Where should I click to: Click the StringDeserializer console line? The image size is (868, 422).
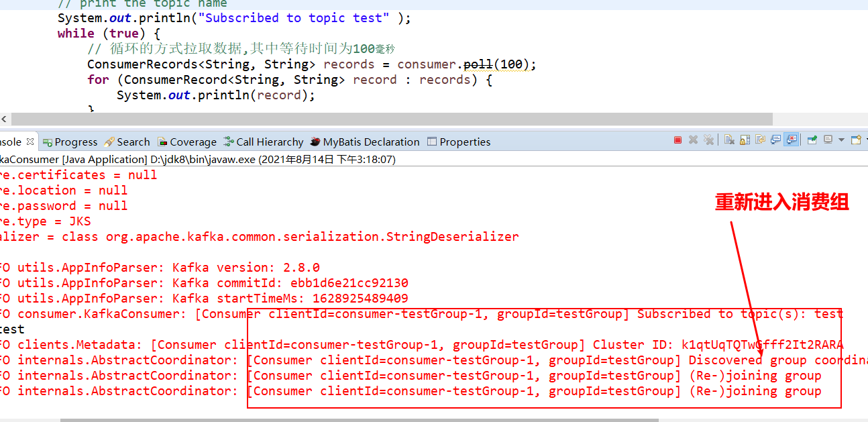click(260, 237)
